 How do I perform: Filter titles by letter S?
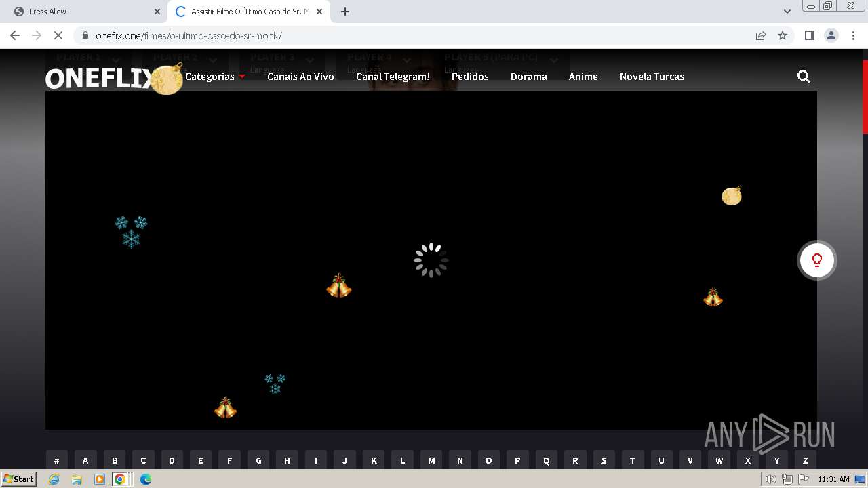coord(604,460)
